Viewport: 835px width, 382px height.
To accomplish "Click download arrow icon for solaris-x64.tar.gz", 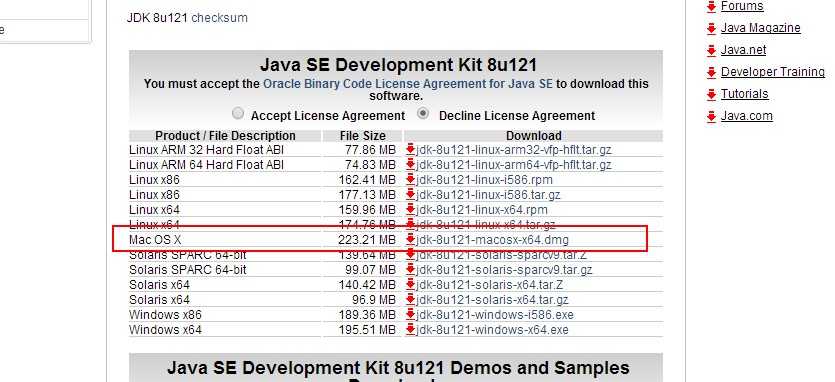I will coord(410,299).
